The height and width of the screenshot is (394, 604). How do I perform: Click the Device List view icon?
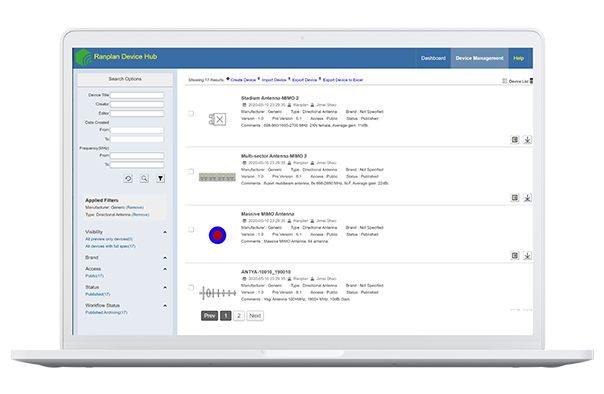click(x=505, y=81)
